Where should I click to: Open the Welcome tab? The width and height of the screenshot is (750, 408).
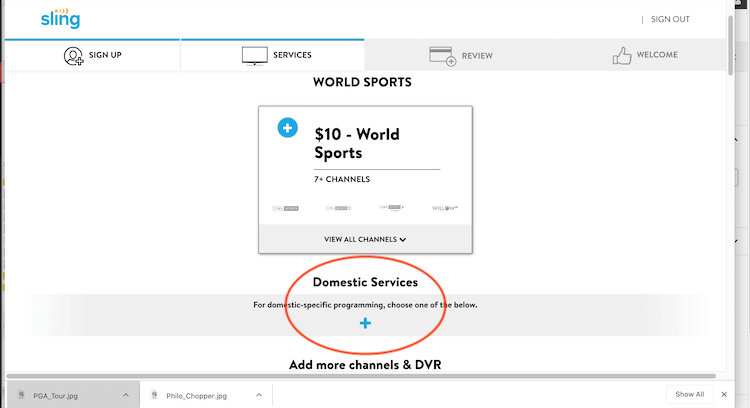click(645, 55)
